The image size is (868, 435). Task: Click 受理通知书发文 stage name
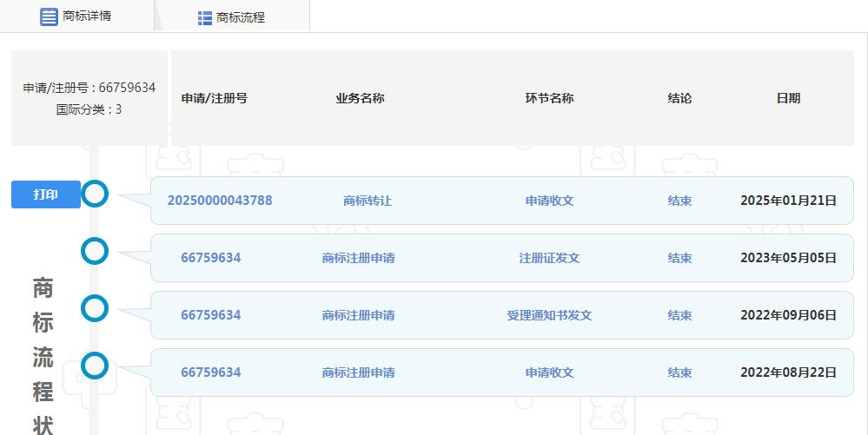pyautogui.click(x=549, y=315)
